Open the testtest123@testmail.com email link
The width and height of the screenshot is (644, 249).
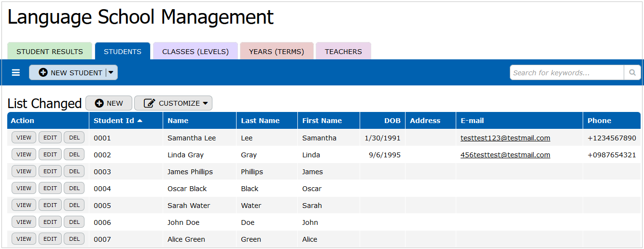pyautogui.click(x=505, y=138)
